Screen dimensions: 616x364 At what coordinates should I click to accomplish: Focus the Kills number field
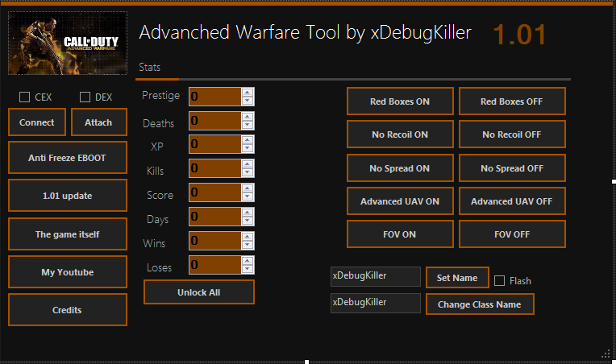pos(215,168)
